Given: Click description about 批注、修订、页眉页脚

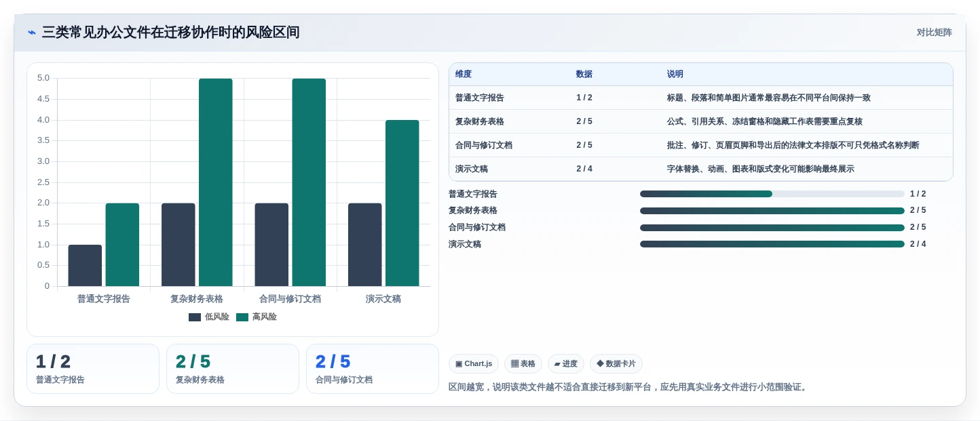Looking at the screenshot, I should coord(793,145).
